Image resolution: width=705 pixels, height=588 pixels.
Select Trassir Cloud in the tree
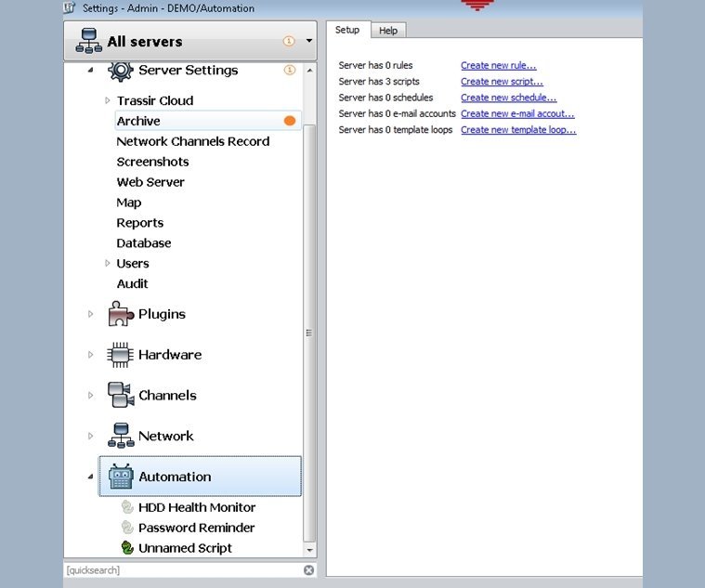[x=155, y=100]
